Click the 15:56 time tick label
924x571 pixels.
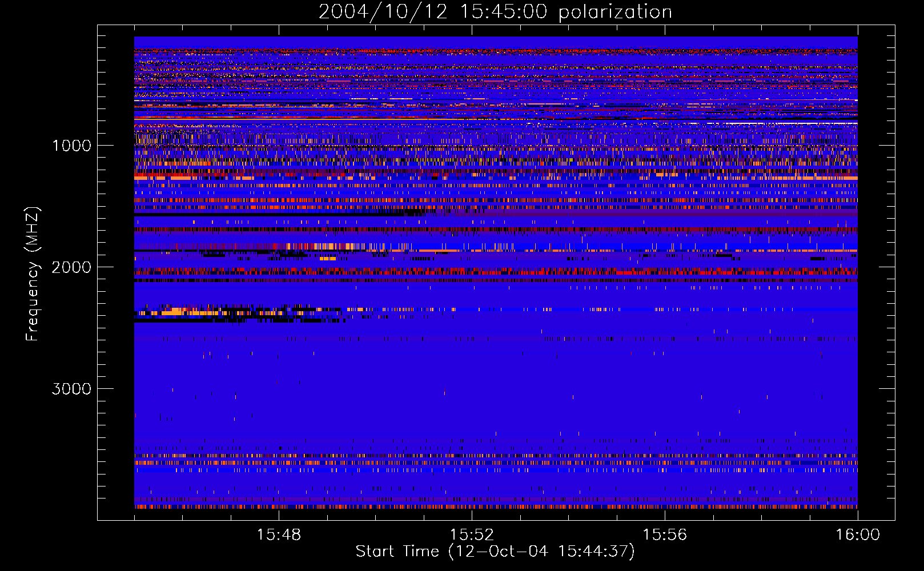pos(665,535)
